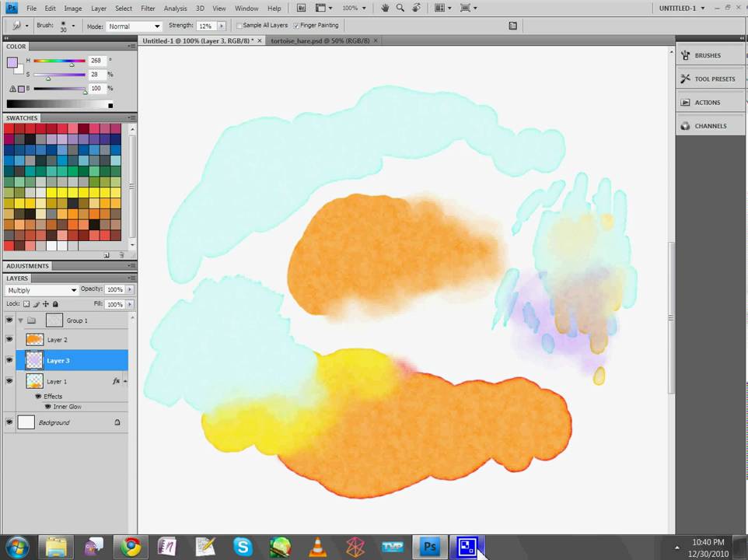Open the Filter menu
Viewport: 748px width, 560px height.
coord(148,8)
